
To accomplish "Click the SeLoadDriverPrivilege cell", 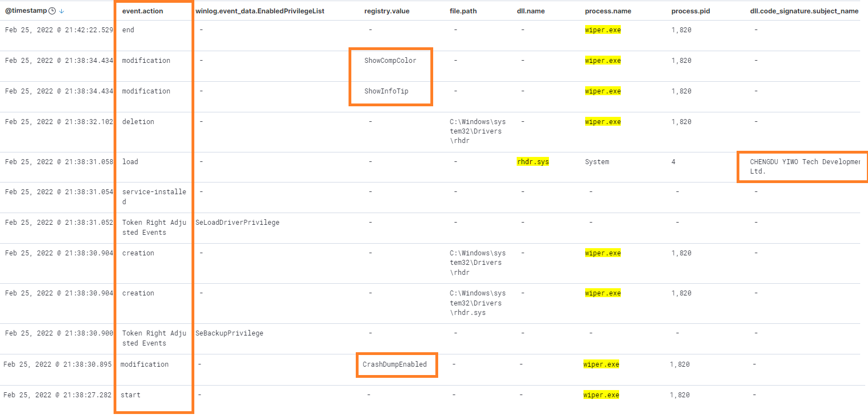I will (238, 223).
